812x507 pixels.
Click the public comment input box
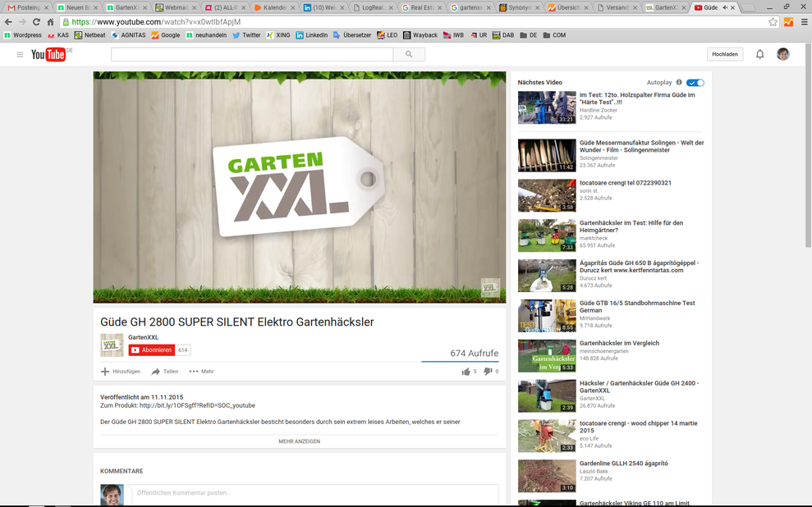(x=313, y=493)
